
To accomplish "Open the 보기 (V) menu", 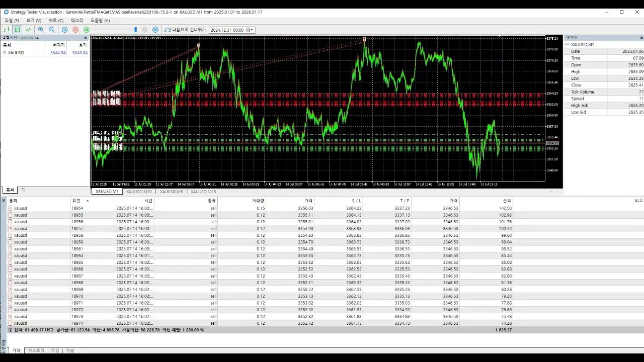I will coord(34,21).
